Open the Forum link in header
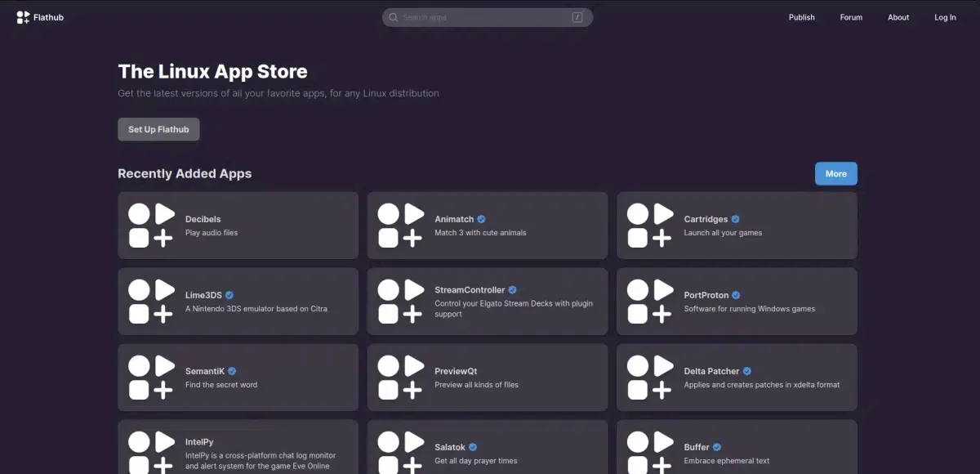The image size is (980, 474). [851, 17]
